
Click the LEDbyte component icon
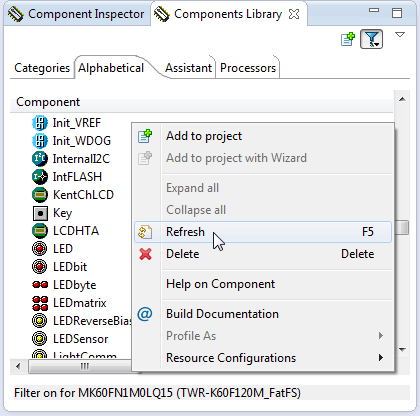(x=40, y=285)
